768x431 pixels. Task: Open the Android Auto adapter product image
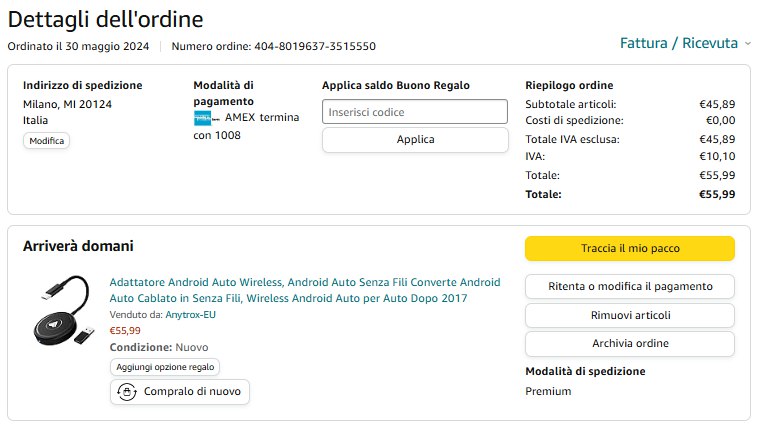(x=61, y=313)
